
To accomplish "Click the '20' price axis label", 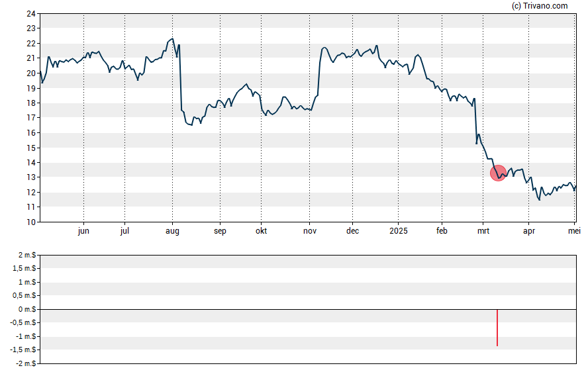I will point(31,73).
